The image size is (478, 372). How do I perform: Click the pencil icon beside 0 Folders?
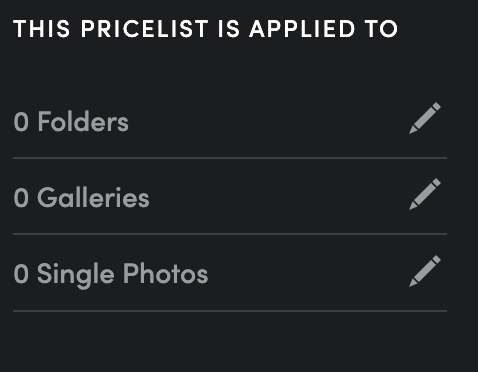tap(425, 118)
